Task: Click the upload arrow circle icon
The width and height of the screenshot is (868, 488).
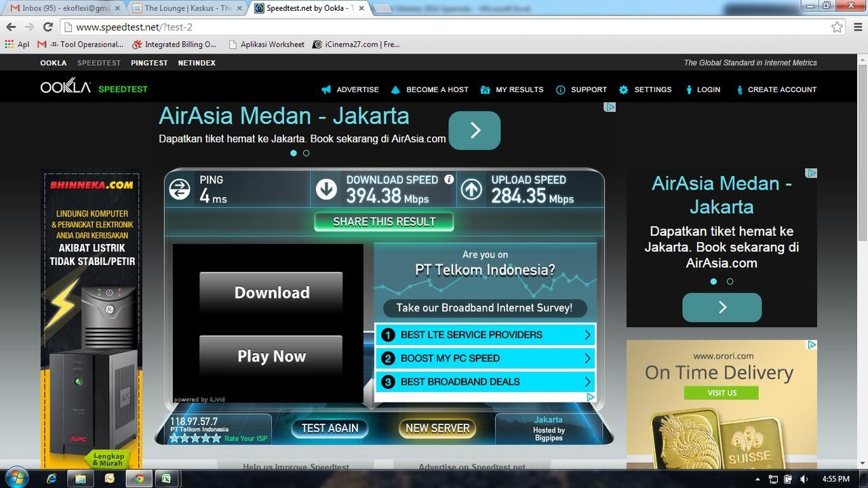Action: (x=471, y=189)
